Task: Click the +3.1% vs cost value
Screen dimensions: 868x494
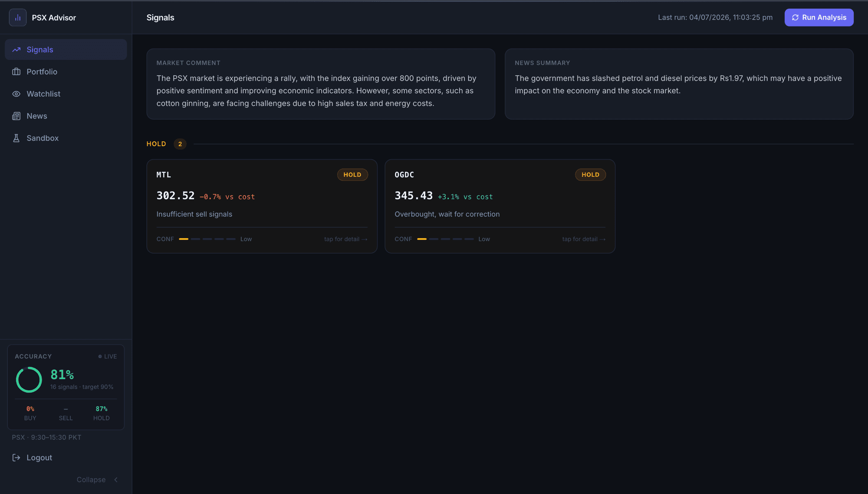Action: [465, 197]
